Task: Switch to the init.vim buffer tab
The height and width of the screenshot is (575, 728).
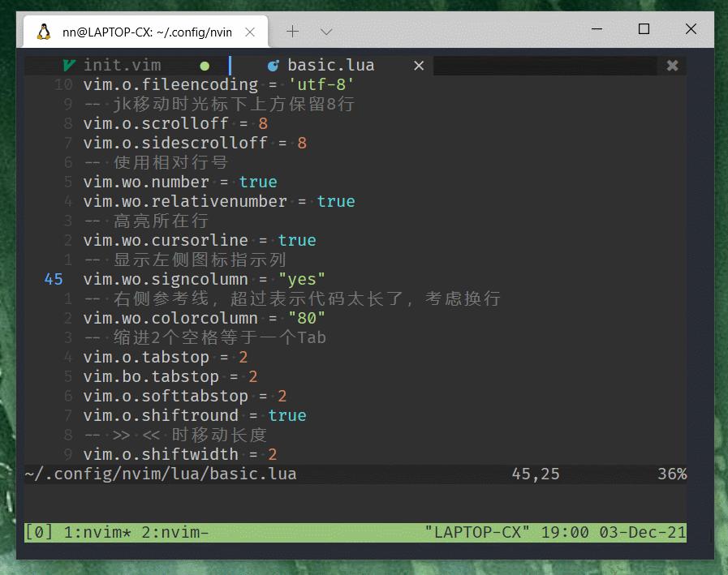Action: point(122,65)
